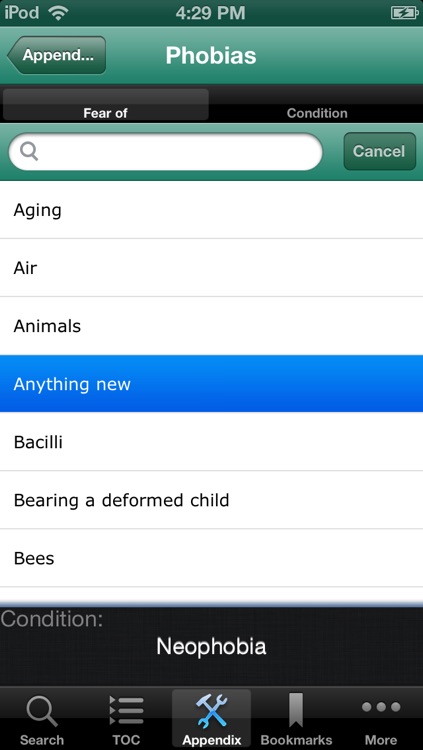Select the highlighted Anything new row
The height and width of the screenshot is (750, 423).
click(x=212, y=384)
